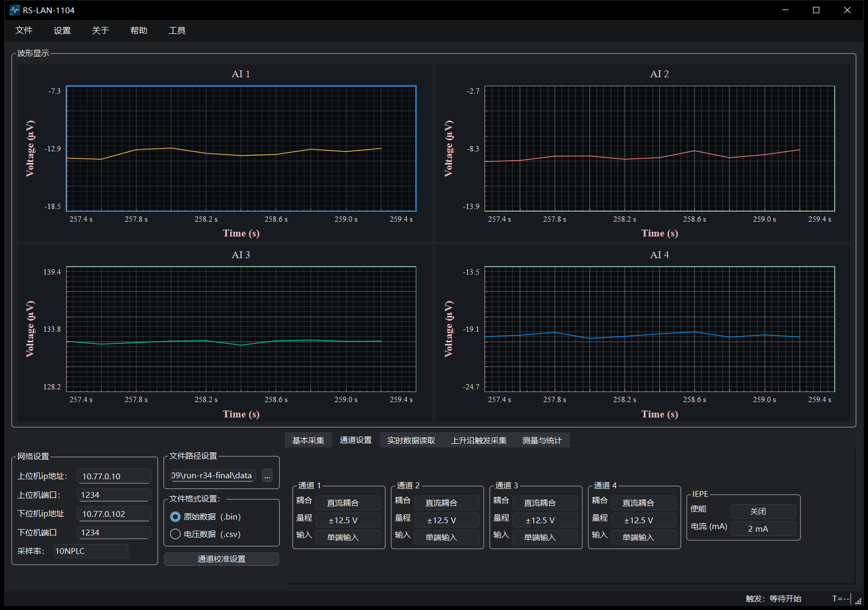Open 通道 3 量程 dropdown

[545, 521]
